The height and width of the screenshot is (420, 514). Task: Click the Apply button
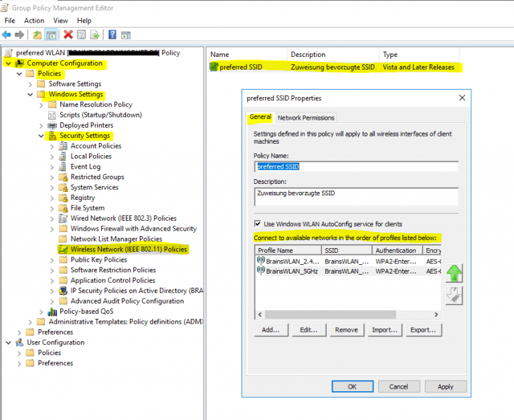pos(446,387)
